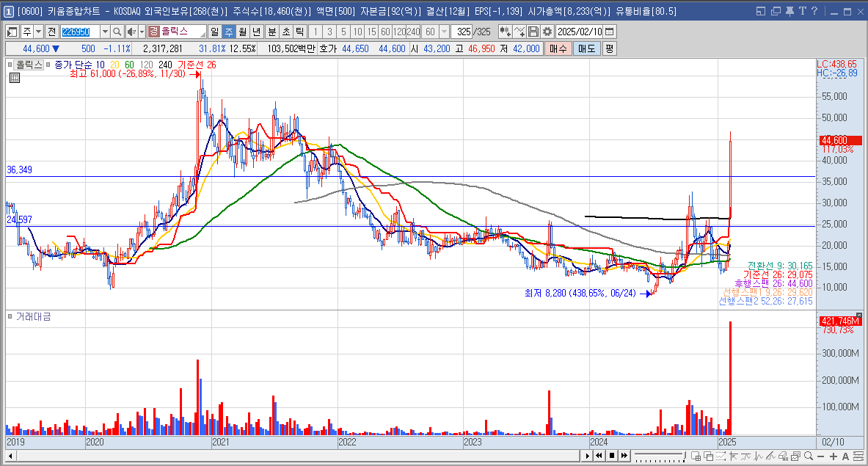Click the bottom zoom magnifier icon
Screen dimensions: 868x466
(809, 456)
